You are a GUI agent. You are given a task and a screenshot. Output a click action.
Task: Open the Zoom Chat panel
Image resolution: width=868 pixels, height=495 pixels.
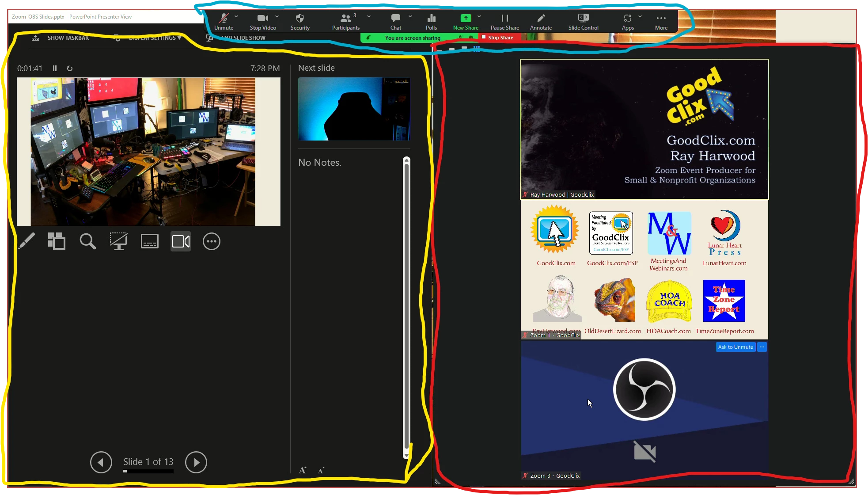tap(395, 21)
